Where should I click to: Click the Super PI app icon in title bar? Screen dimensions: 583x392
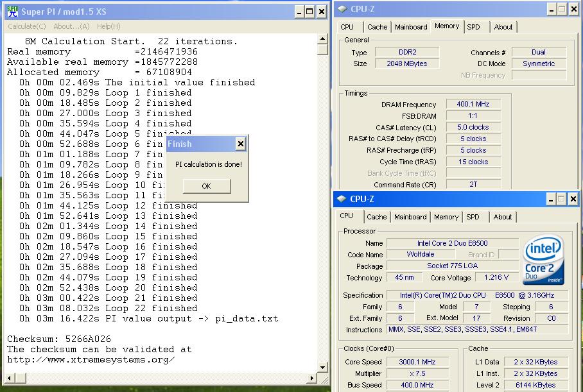click(13, 12)
